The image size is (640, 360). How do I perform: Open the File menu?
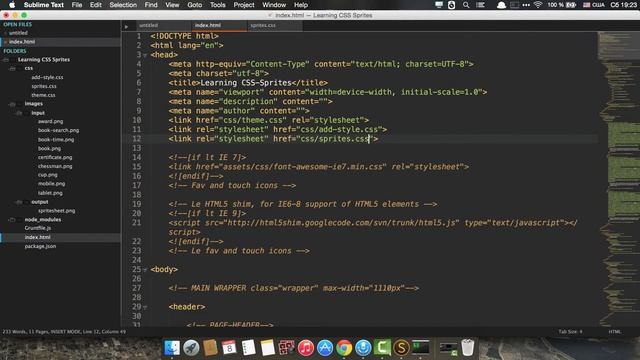pos(77,5)
